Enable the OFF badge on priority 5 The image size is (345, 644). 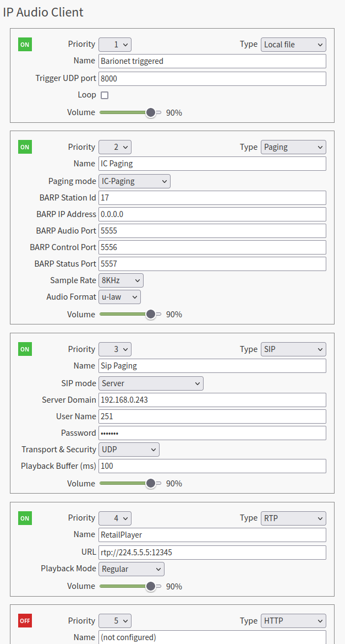[25, 621]
